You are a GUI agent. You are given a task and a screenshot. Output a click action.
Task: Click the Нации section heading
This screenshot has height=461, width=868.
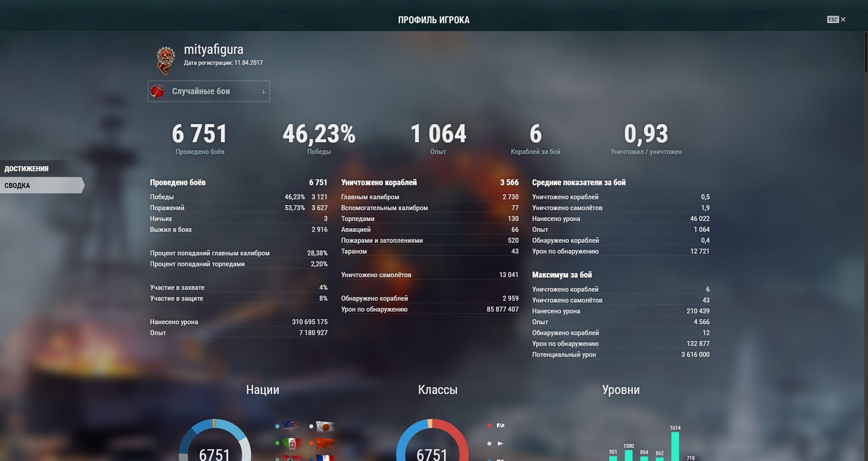[x=262, y=390]
